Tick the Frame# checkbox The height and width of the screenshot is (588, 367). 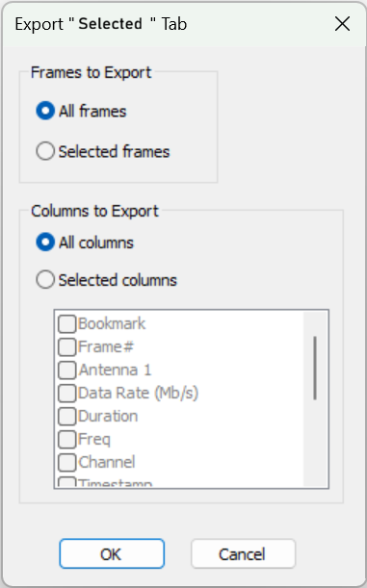click(67, 346)
